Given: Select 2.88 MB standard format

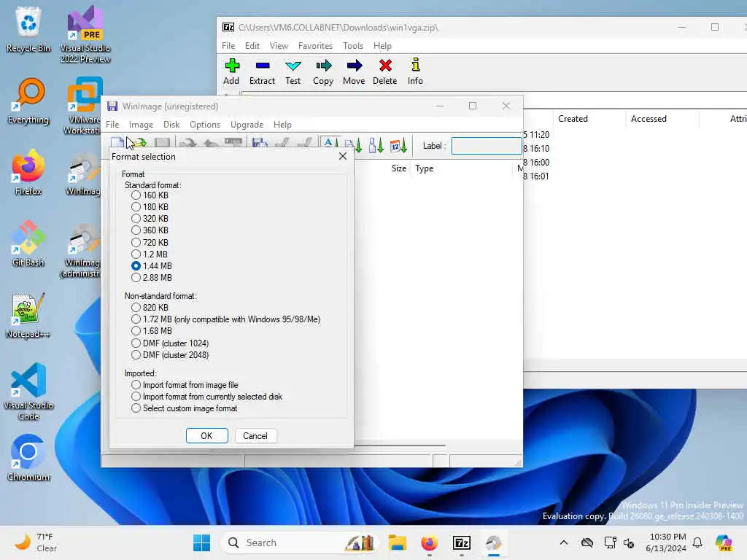Looking at the screenshot, I should click(x=152, y=278).
